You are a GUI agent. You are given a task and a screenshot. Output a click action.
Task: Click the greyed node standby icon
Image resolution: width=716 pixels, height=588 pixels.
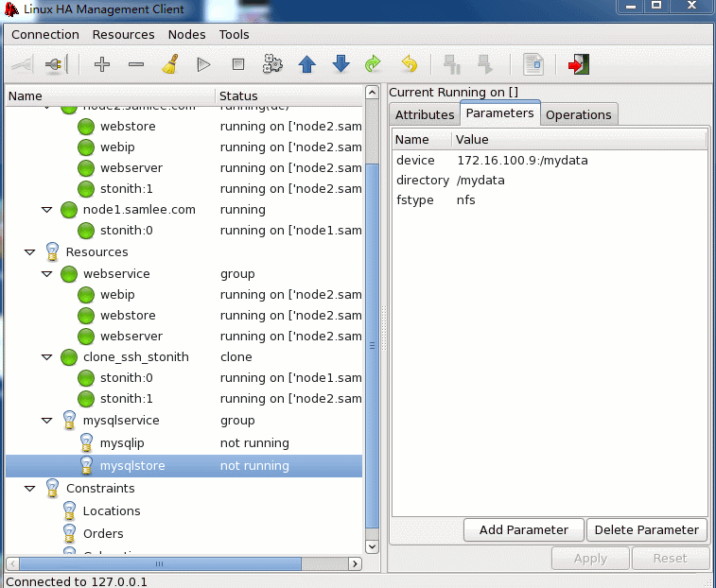coord(452,64)
